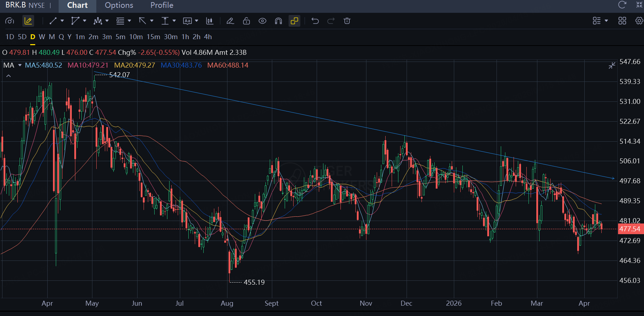
Task: Toggle the drawing mode pencil button
Action: pyautogui.click(x=28, y=21)
